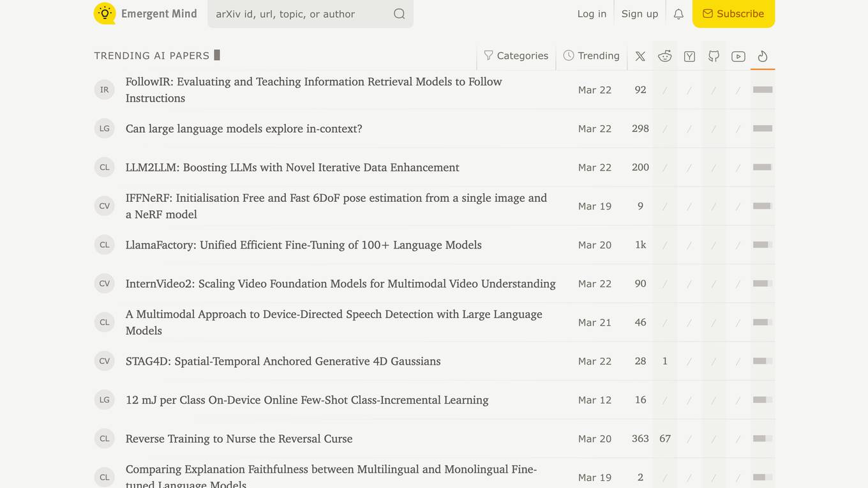Open the LlamaFactory paper link
Image resolution: width=868 pixels, height=488 pixels.
click(304, 245)
